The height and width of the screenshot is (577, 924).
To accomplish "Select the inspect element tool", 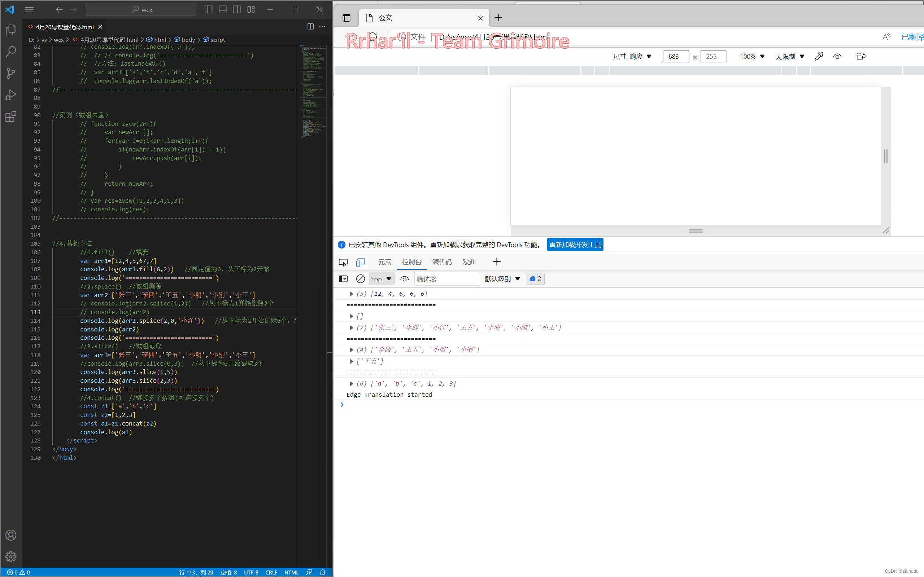I will (343, 262).
